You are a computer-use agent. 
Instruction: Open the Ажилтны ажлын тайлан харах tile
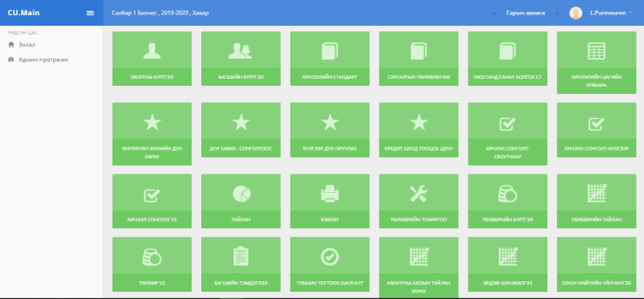tap(419, 268)
